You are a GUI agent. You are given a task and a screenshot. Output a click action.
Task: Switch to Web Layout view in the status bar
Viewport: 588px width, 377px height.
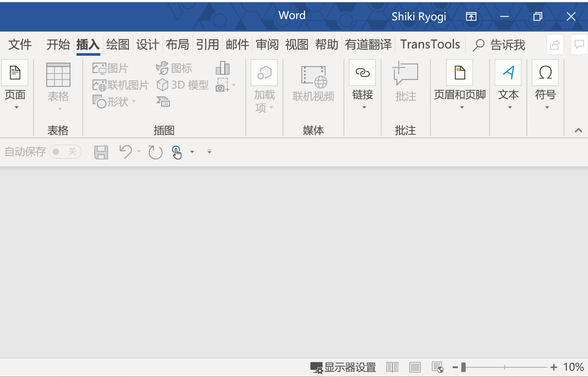tap(437, 367)
